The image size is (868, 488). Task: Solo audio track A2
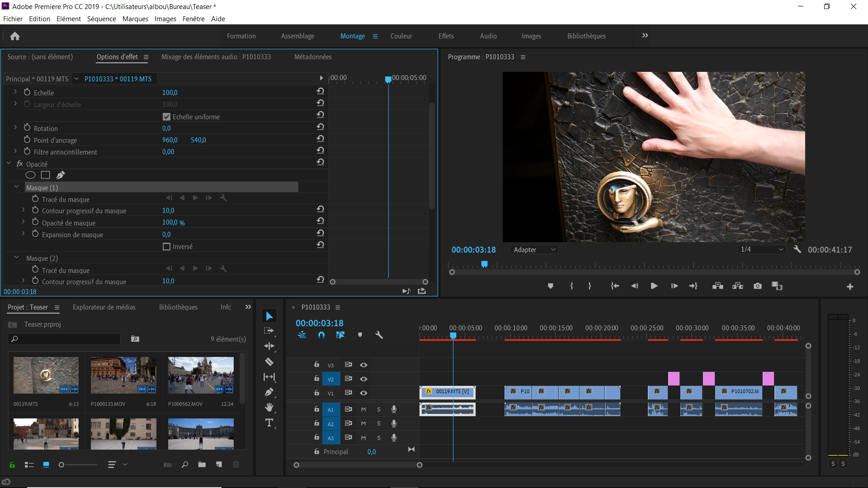coord(379,424)
